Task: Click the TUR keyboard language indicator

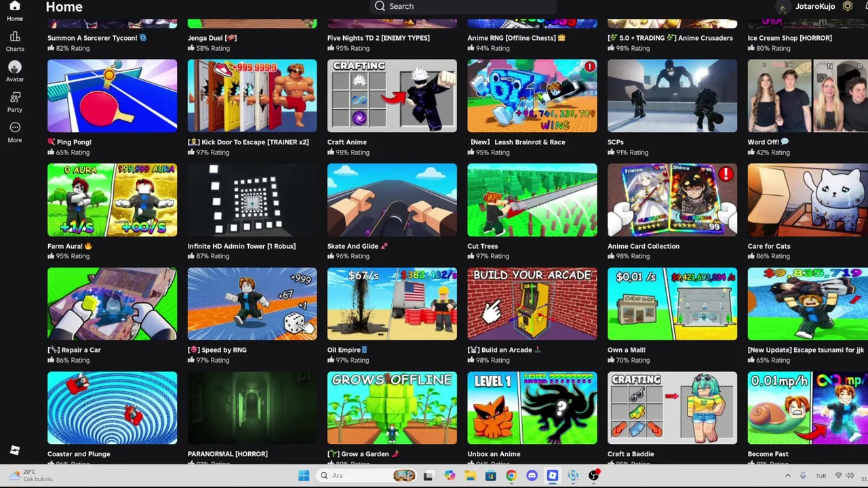Action: [x=821, y=476]
